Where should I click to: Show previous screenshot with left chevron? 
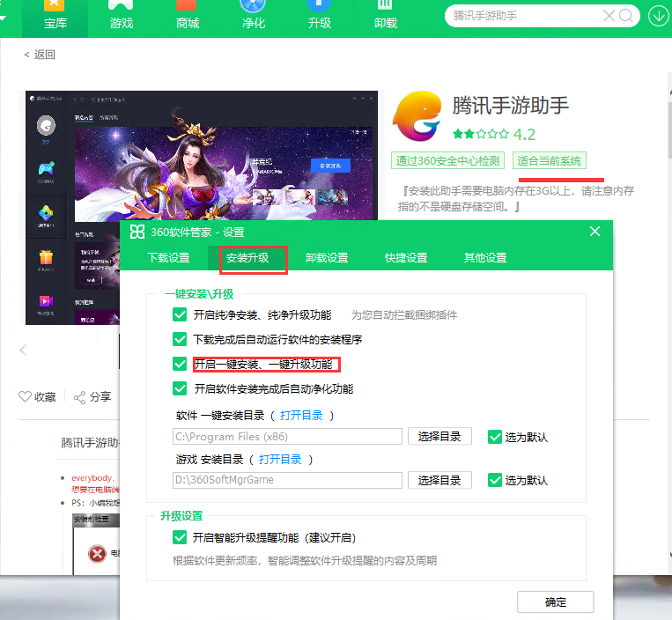point(23,350)
